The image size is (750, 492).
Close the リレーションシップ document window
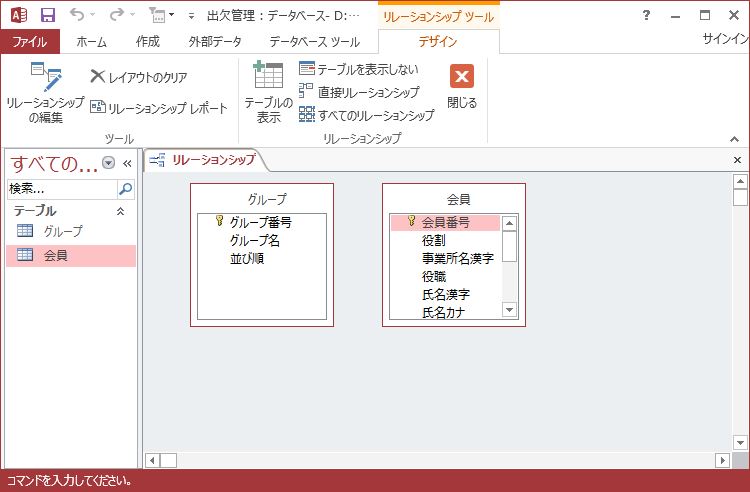[737, 160]
